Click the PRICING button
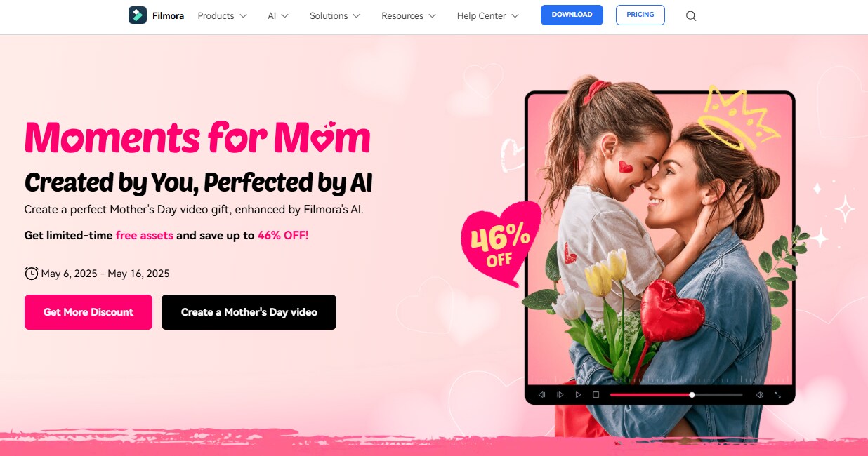The height and width of the screenshot is (456, 868). (x=640, y=15)
